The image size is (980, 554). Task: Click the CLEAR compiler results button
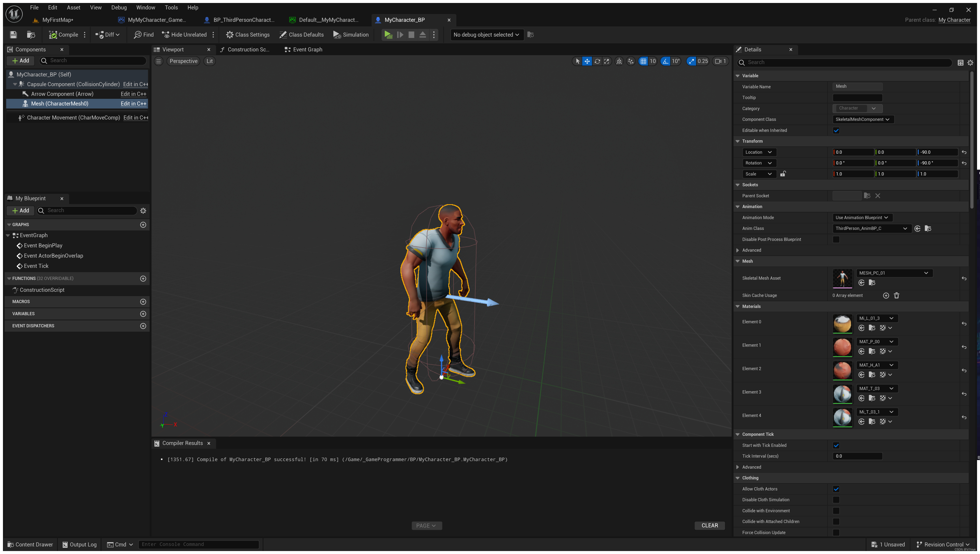[x=710, y=525]
